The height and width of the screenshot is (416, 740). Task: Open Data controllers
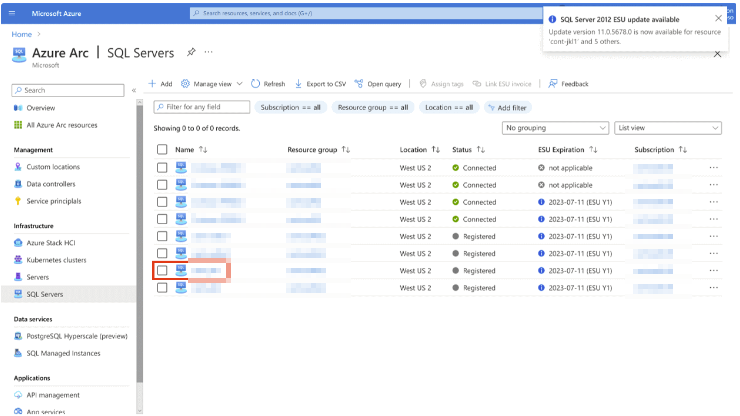[x=50, y=184]
